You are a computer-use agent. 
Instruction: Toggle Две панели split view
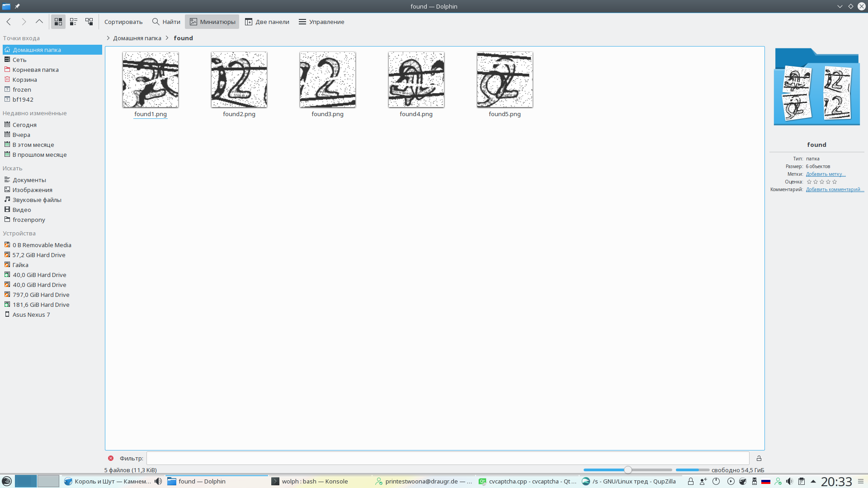coord(267,22)
